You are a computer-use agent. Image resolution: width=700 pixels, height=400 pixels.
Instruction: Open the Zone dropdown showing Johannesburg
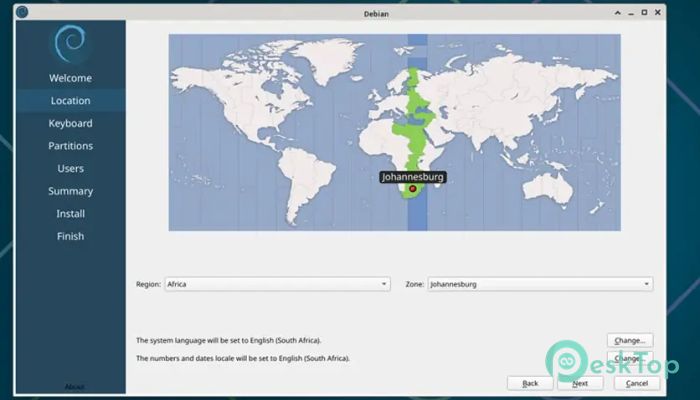[540, 284]
